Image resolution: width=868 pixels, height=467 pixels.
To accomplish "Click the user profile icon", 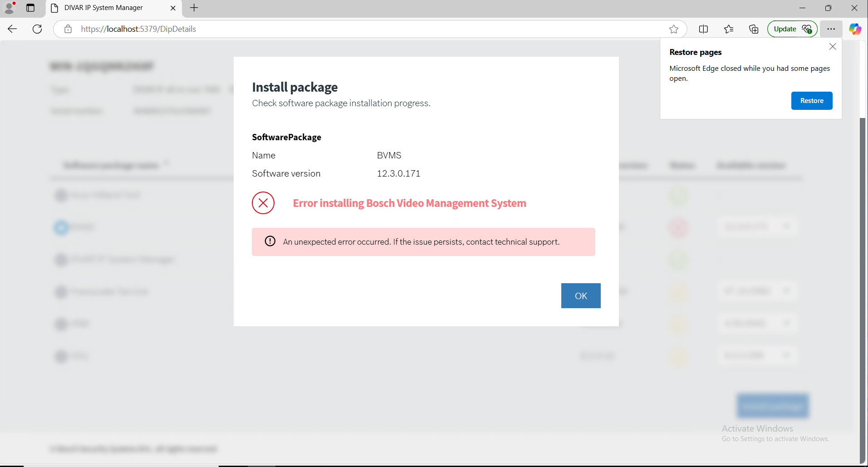I will coord(9,8).
